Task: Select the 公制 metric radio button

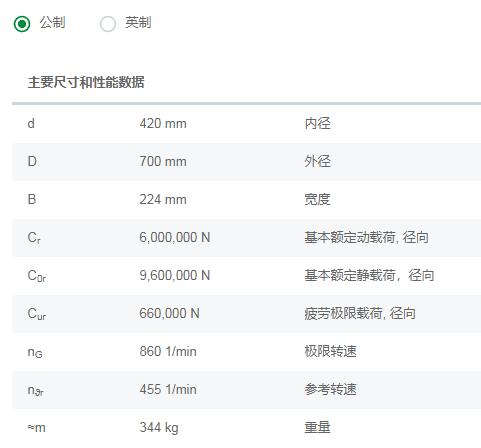Action: [22, 24]
